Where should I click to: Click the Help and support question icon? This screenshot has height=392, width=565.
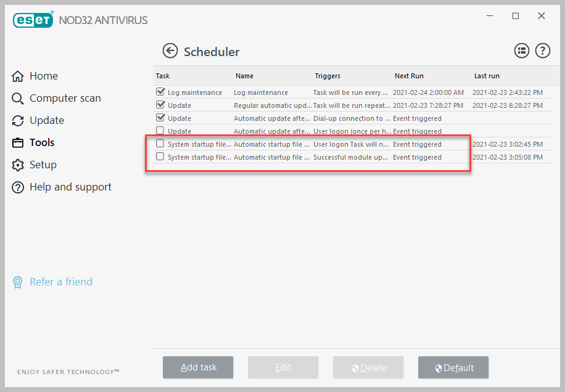(18, 187)
